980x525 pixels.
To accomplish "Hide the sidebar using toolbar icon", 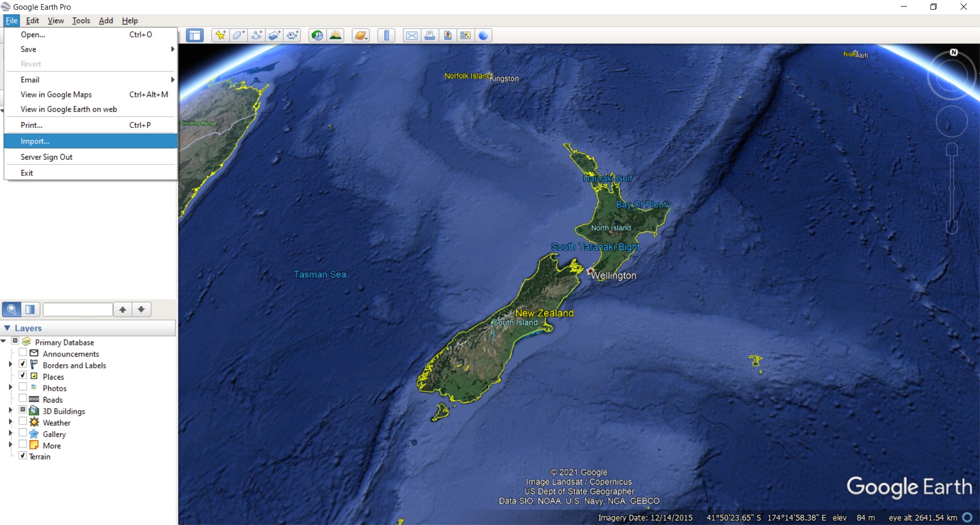I will [195, 35].
